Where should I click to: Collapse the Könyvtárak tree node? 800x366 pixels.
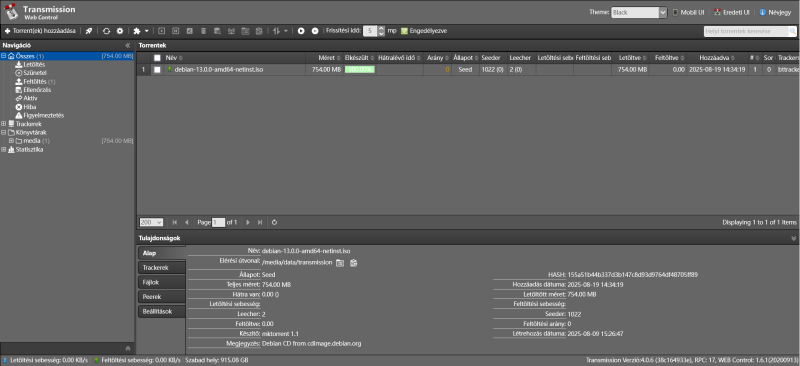4,133
